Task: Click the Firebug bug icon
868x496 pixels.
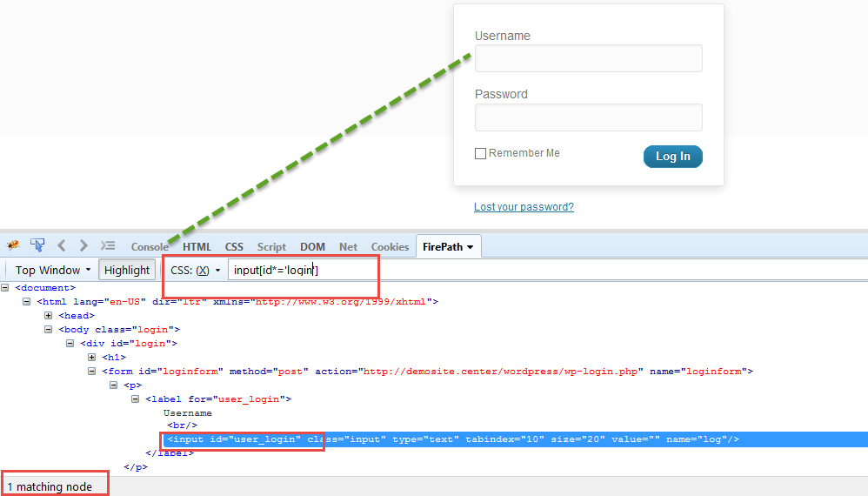Action: [x=13, y=246]
